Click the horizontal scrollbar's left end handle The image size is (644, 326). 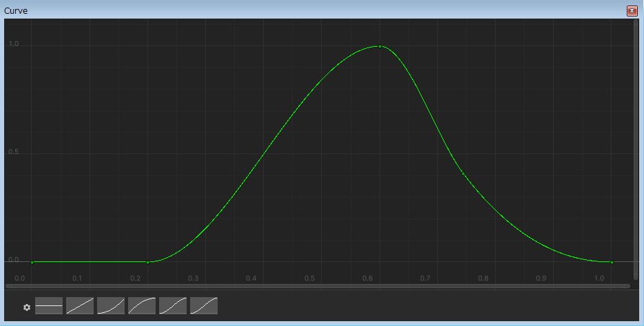point(8,286)
